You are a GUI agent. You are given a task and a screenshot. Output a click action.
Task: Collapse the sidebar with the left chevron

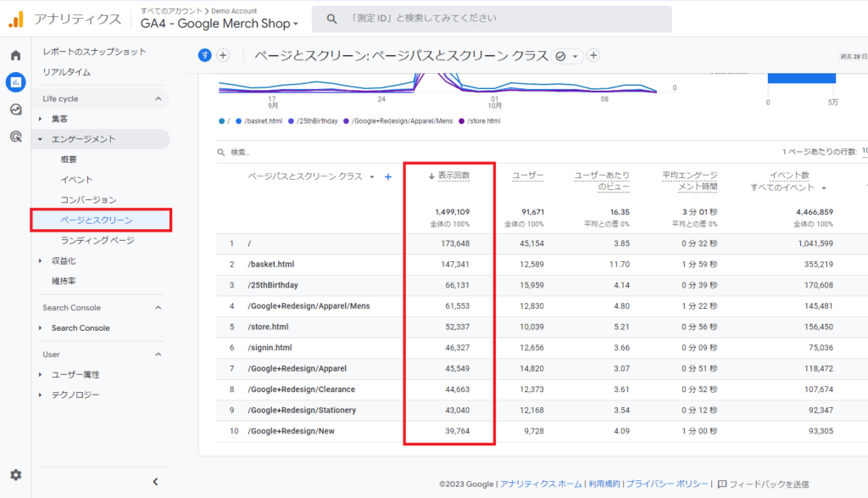click(x=156, y=481)
